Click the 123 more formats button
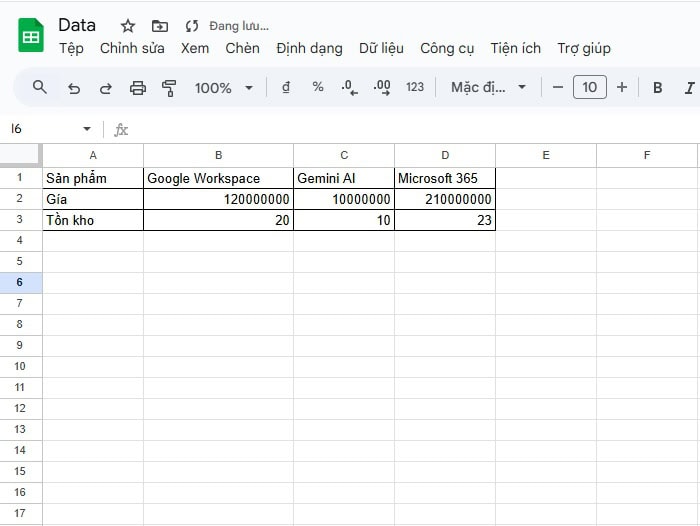 point(415,88)
